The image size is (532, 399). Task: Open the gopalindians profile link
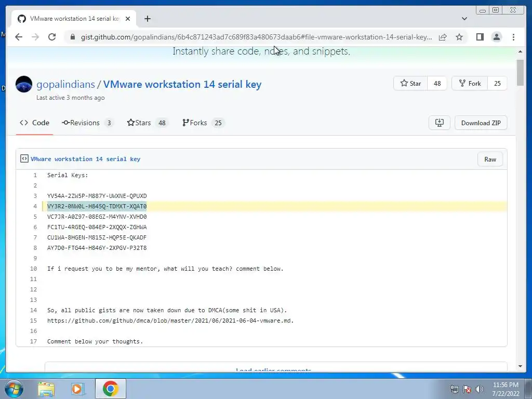coord(66,84)
